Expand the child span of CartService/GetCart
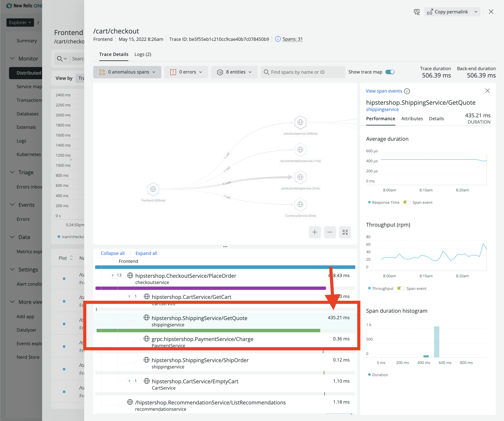Image resolution: width=504 pixels, height=421 pixels. click(x=133, y=296)
